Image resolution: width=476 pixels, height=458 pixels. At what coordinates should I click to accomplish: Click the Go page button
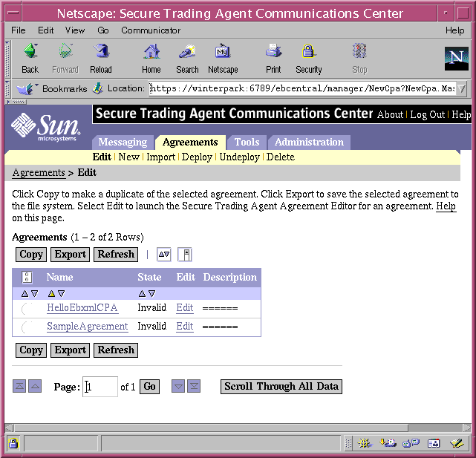[149, 387]
